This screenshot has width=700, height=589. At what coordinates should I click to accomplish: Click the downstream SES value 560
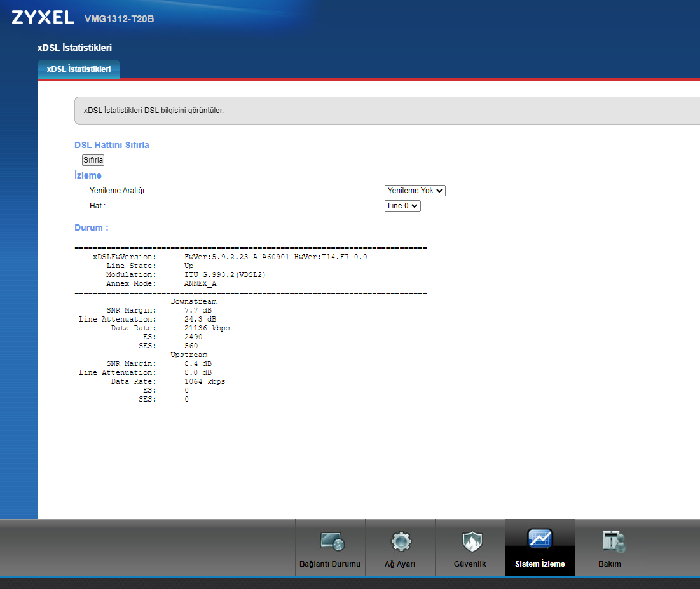coord(191,346)
